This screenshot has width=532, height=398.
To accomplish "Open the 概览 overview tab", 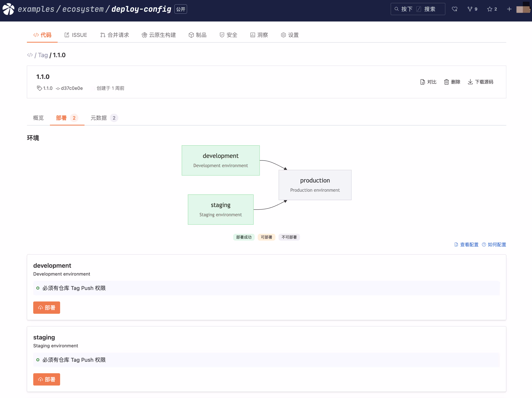I will [38, 118].
